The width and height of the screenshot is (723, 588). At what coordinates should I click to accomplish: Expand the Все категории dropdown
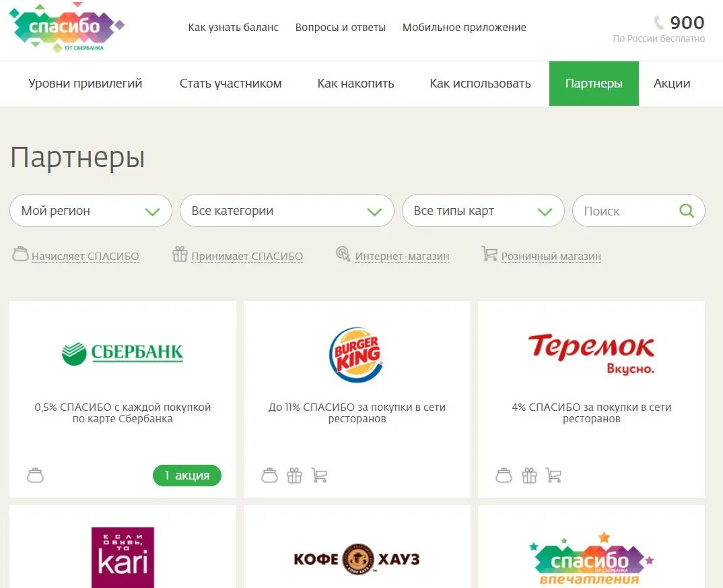coord(287,211)
